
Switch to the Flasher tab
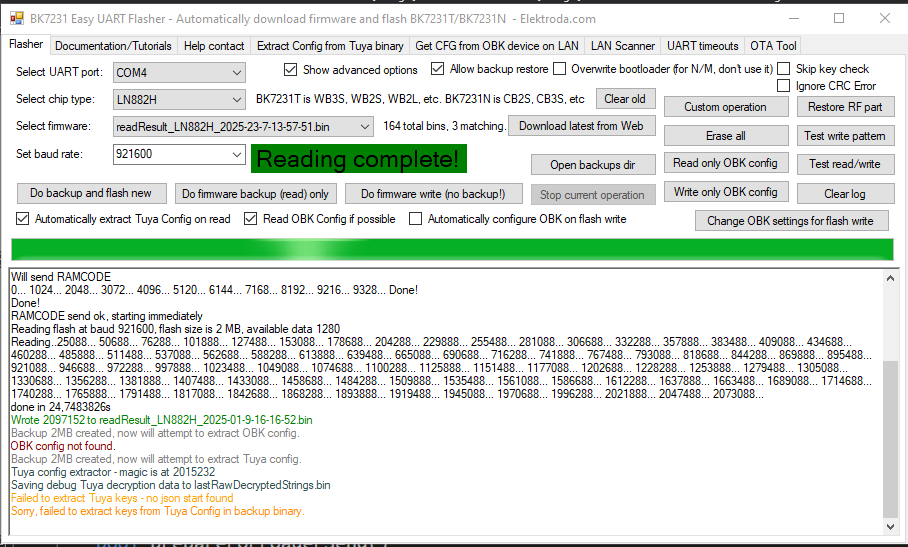(26, 44)
